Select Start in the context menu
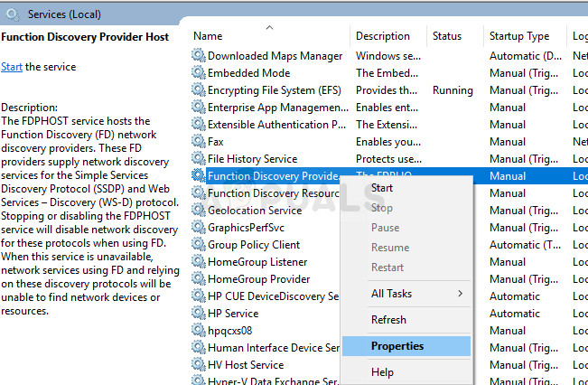The image size is (588, 385). [382, 187]
